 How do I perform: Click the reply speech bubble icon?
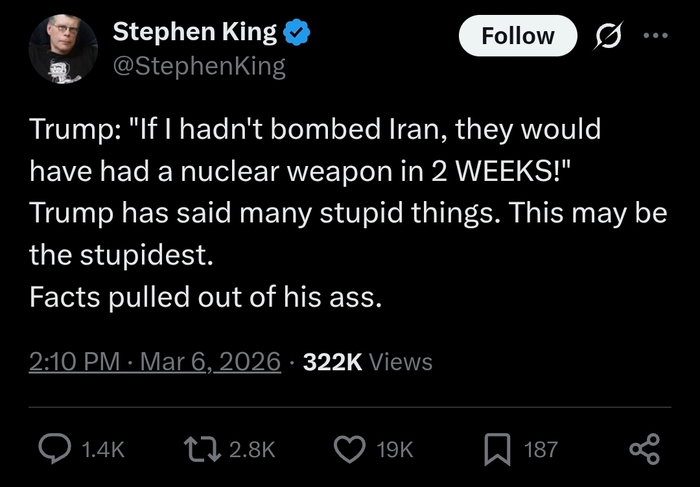coord(53,449)
